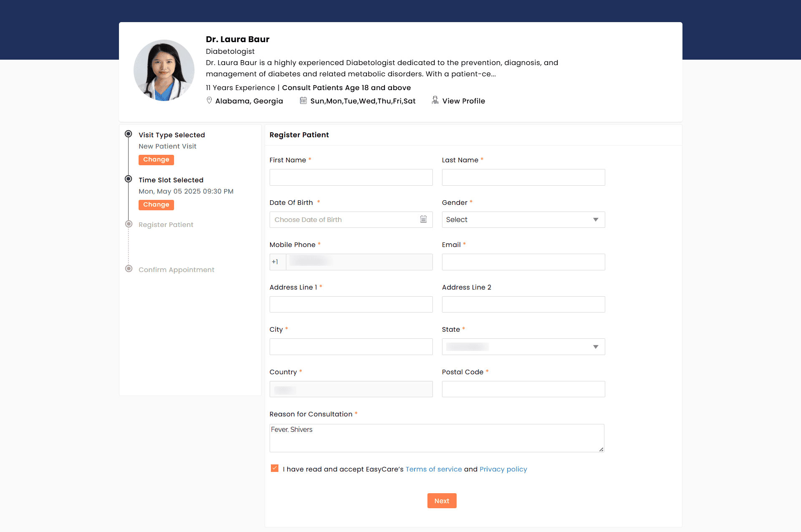Click the doctor profile icon next to View Profile

pos(435,100)
